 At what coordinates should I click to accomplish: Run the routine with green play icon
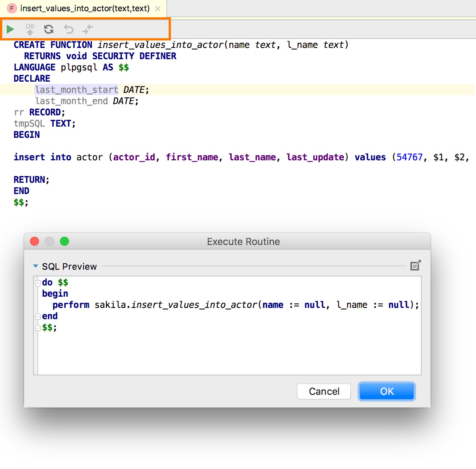10,29
